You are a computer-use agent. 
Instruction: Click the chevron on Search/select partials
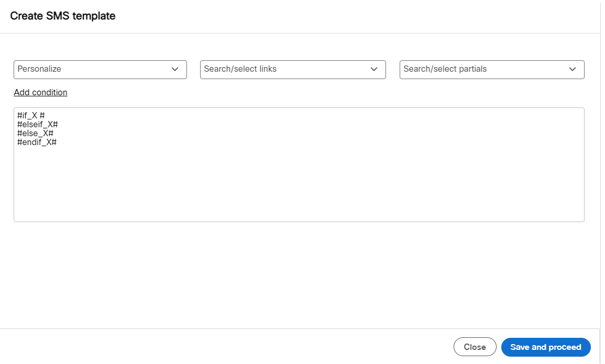tap(573, 69)
